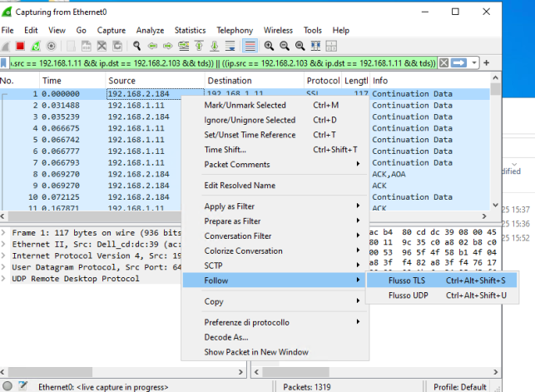Reset packet text to normal size

pos(300,46)
